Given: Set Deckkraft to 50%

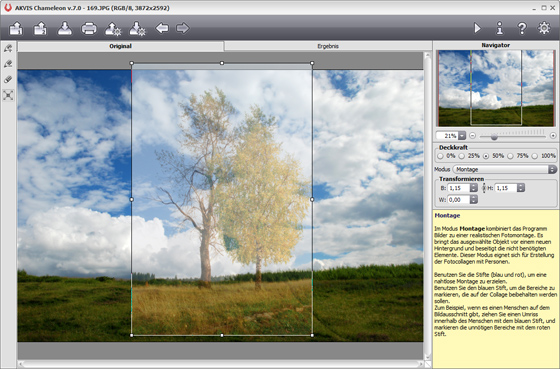Looking at the screenshot, I should pyautogui.click(x=486, y=156).
